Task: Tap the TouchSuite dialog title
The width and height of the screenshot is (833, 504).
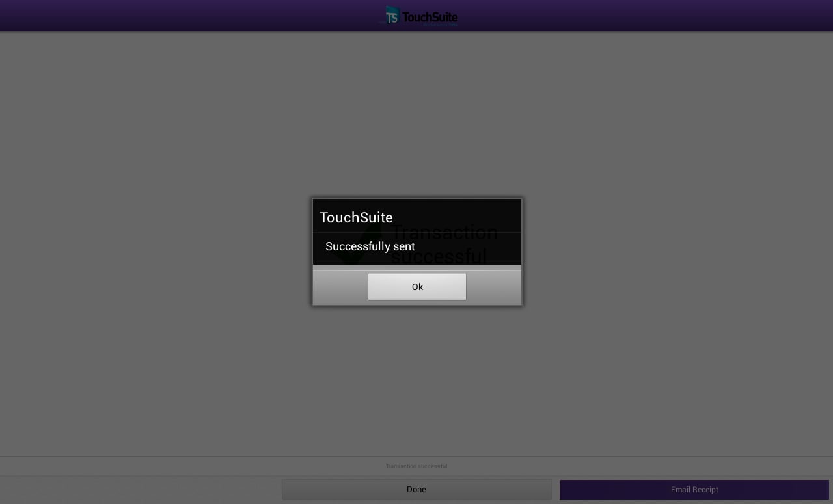Action: [x=356, y=217]
